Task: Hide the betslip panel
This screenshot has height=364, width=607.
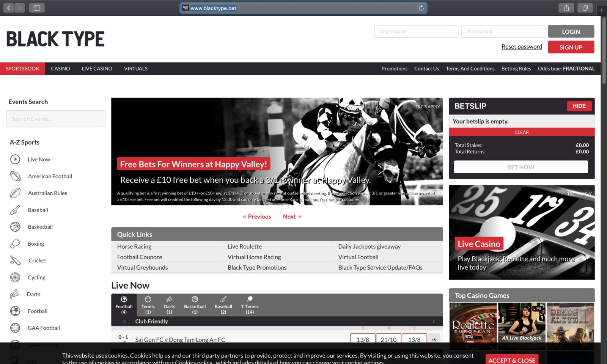Action: click(579, 106)
